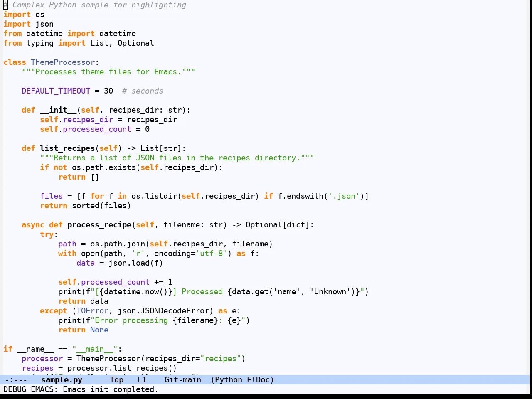Viewport: 532px width, 399px height.
Task: Click the ElDoc minor mode indicator
Action: pos(259,380)
